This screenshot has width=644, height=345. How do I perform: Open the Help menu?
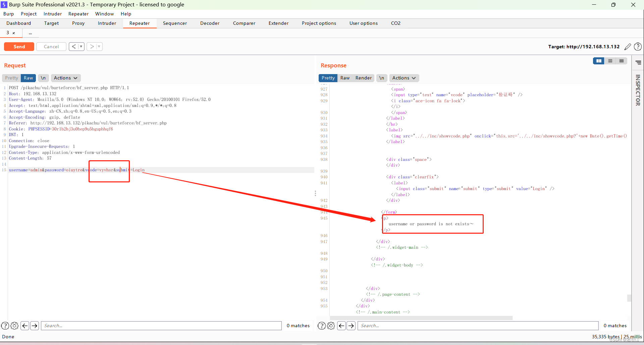pos(126,14)
